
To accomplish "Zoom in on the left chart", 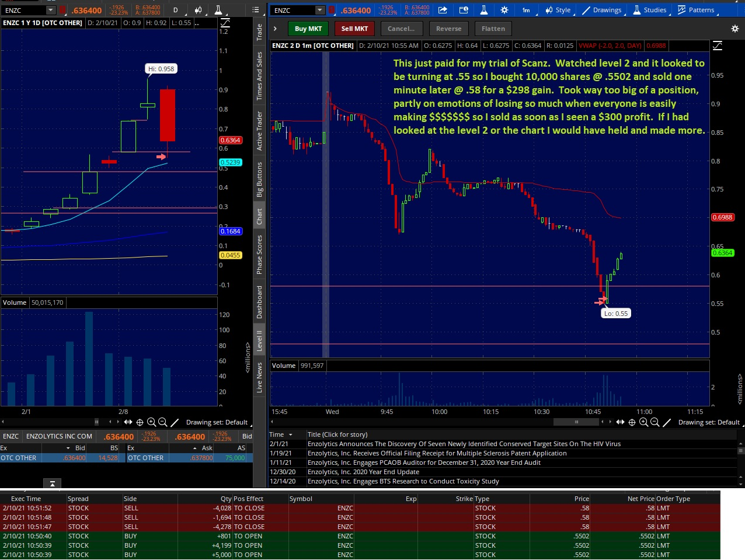I will (x=151, y=422).
